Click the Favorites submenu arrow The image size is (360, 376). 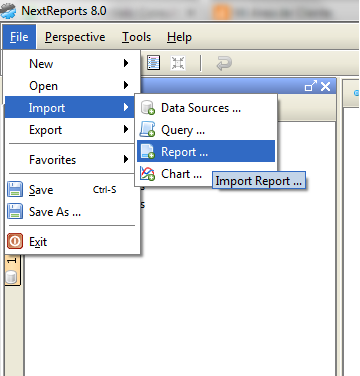[x=126, y=159]
